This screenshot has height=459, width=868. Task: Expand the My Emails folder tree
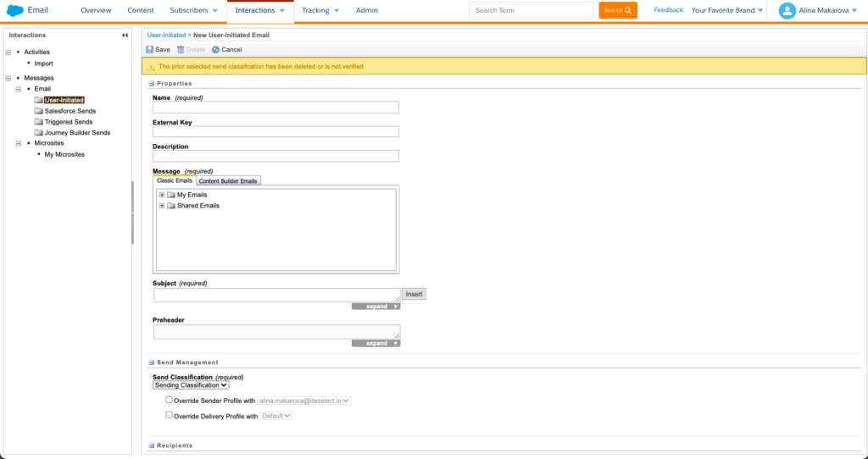pos(162,195)
